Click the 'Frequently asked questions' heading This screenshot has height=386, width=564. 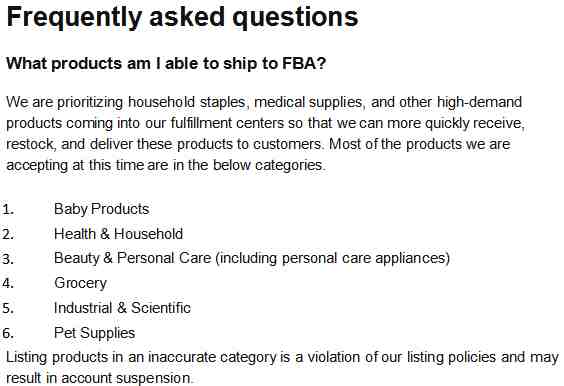[182, 17]
